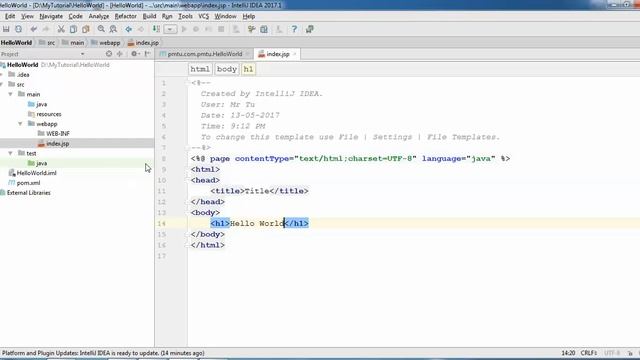The height and width of the screenshot is (360, 640).
Task: Click the body breadcrumb tag
Action: click(x=227, y=69)
